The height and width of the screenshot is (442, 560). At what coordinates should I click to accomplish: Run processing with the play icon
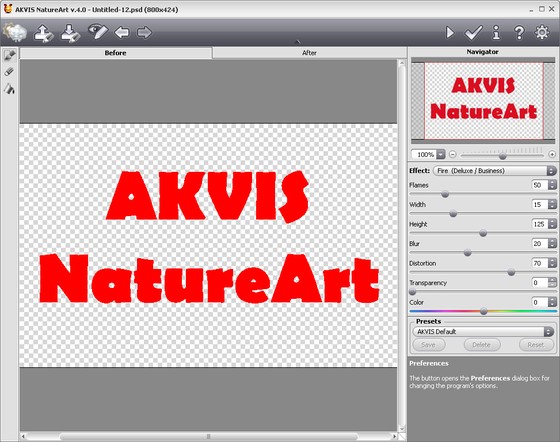(450, 32)
